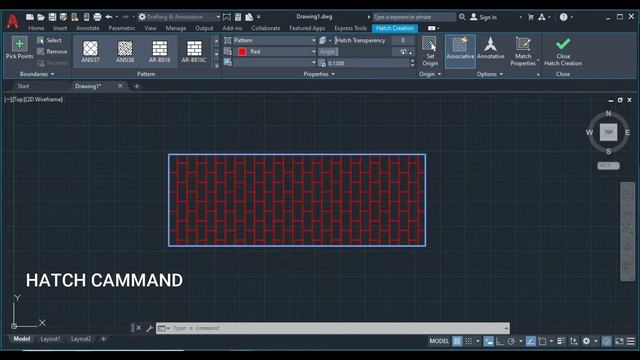Open the status bar customization menu
The image size is (640, 360).
pyautogui.click(x=631, y=341)
